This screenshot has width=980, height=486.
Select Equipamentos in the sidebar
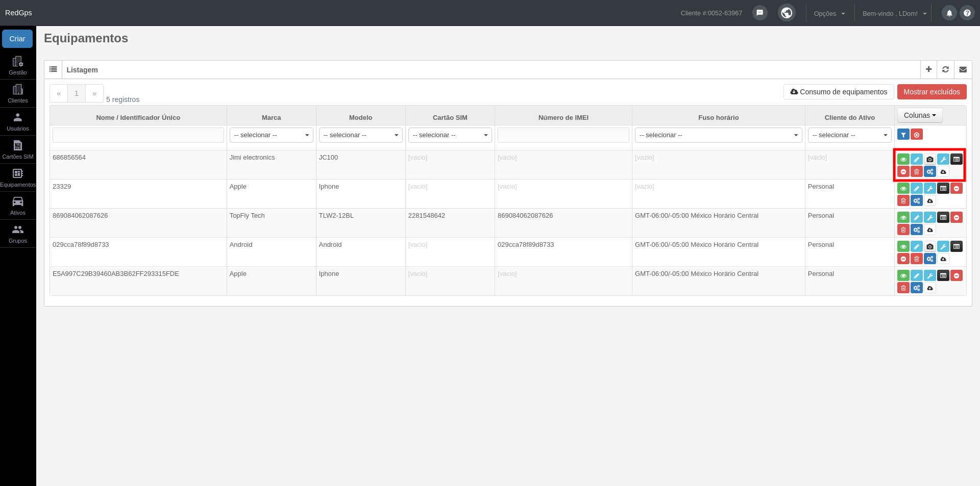click(x=18, y=177)
